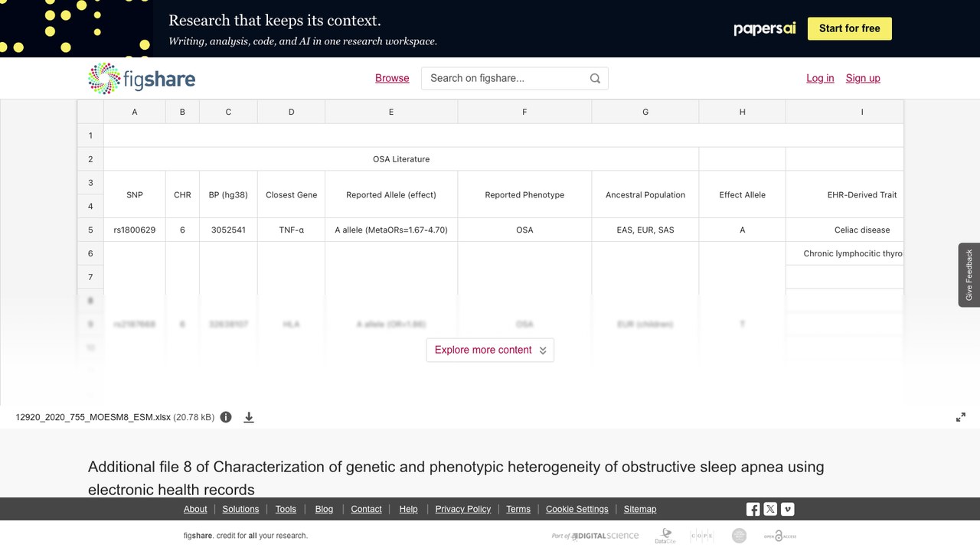Open the About footer link
The height and width of the screenshot is (551, 980).
coord(195,509)
